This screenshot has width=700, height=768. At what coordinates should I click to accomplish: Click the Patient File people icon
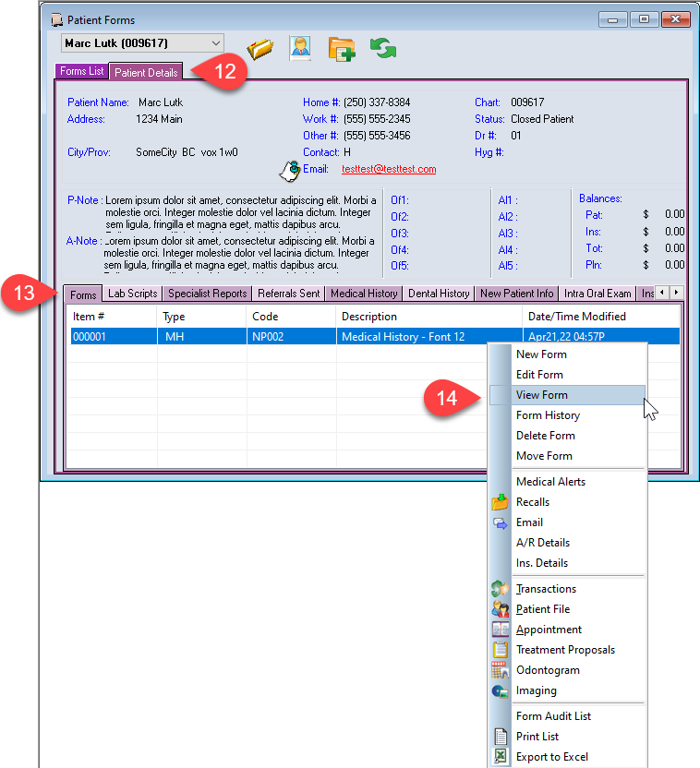[501, 609]
